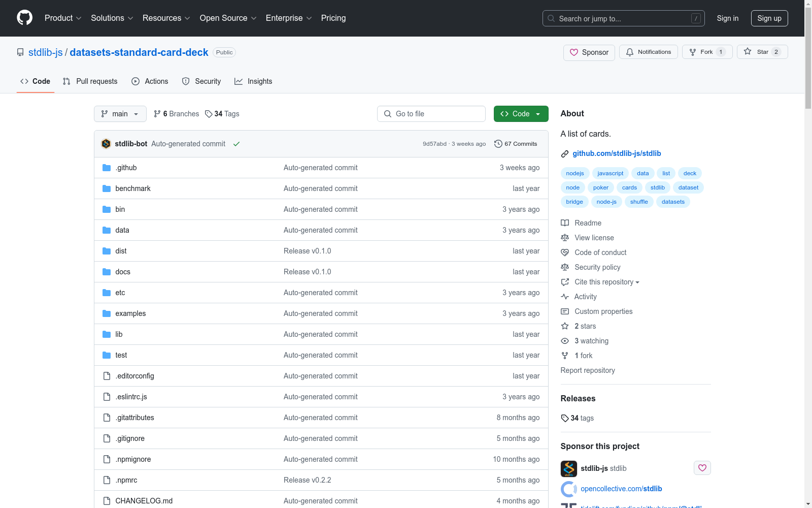Click the Release v0.2.2 commit message

point(307,480)
